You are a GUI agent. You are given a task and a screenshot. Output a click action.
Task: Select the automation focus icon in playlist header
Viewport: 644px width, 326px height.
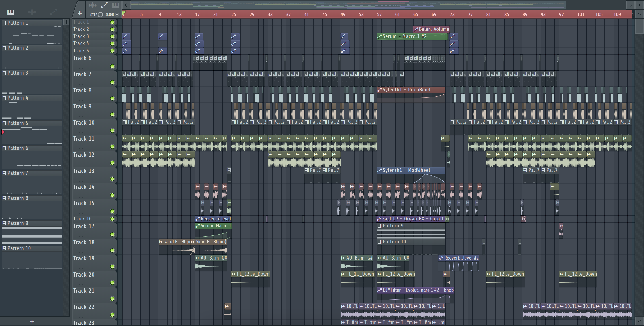(x=104, y=5)
